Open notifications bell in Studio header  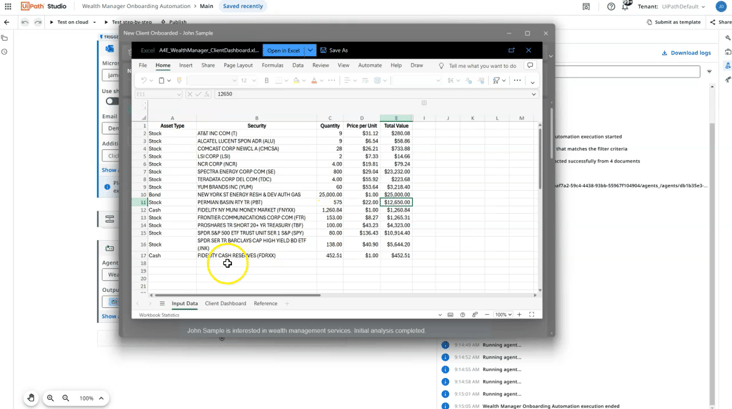coord(626,7)
